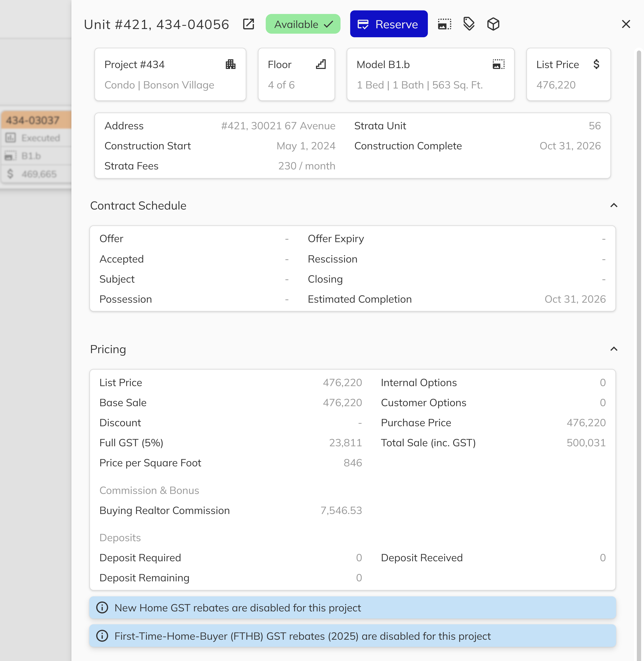Image resolution: width=644 pixels, height=661 pixels.
Task: Toggle the Available status badge
Action: point(303,24)
